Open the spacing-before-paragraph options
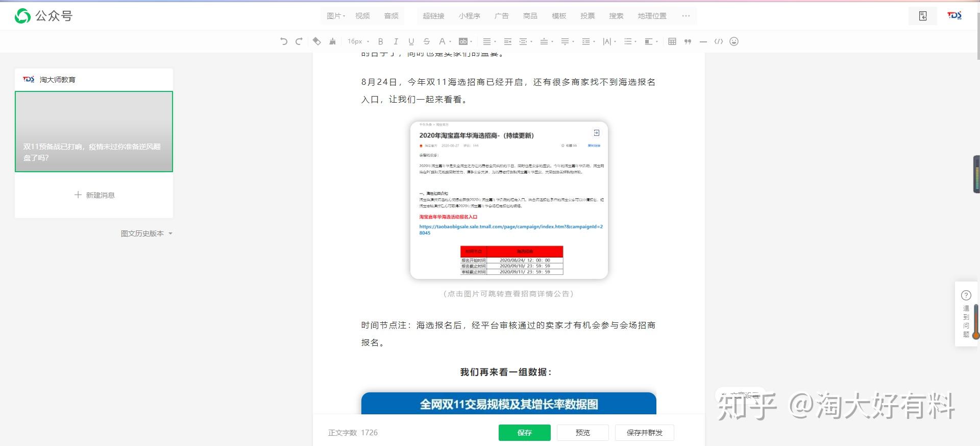The height and width of the screenshot is (446, 980). 546,41
